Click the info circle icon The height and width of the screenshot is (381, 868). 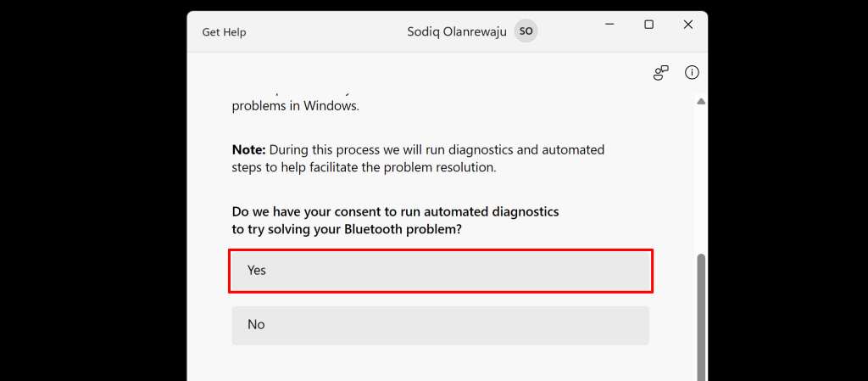click(692, 73)
